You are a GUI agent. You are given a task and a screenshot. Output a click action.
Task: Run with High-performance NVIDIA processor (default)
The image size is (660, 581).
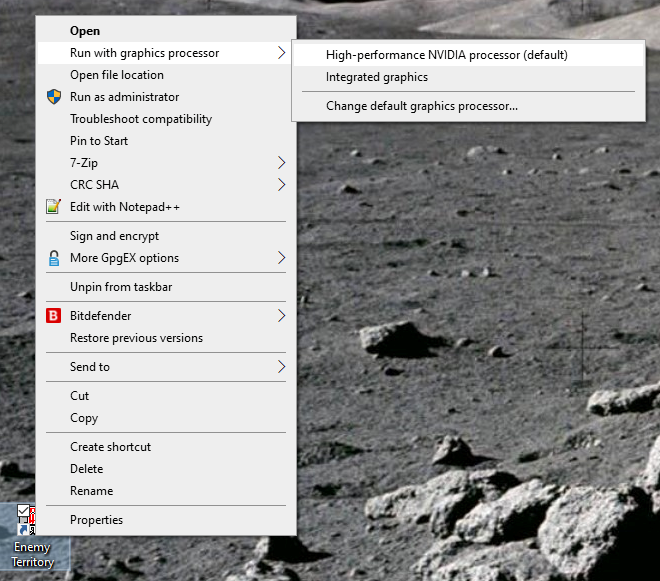tap(468, 55)
